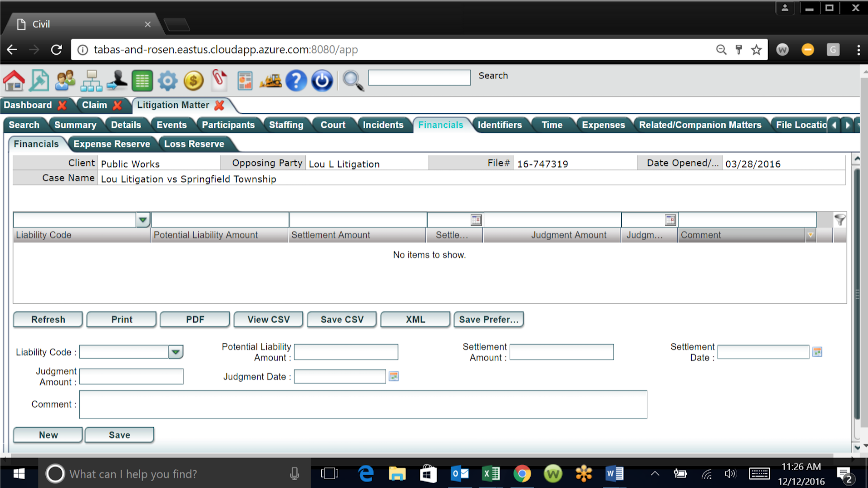Click the red house Home icon
This screenshot has width=868, height=488.
click(x=14, y=81)
